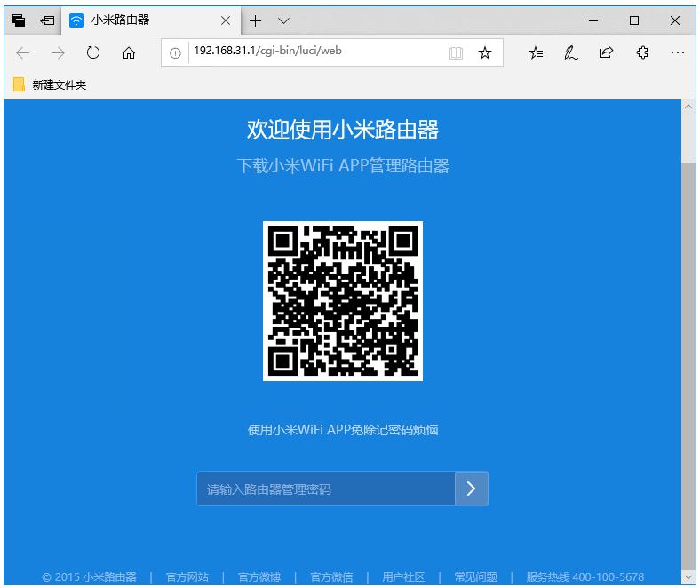This screenshot has height=588, width=700.
Task: Refresh the current page
Action: (x=93, y=52)
